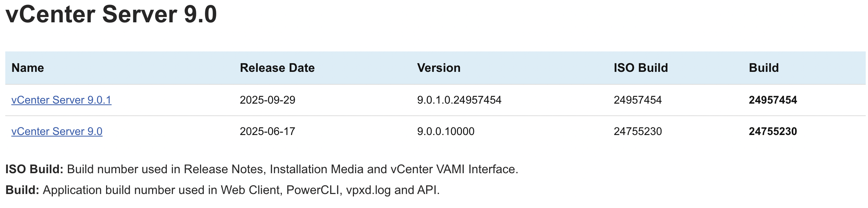Click the ISO Build column header
The height and width of the screenshot is (208, 868).
click(640, 68)
